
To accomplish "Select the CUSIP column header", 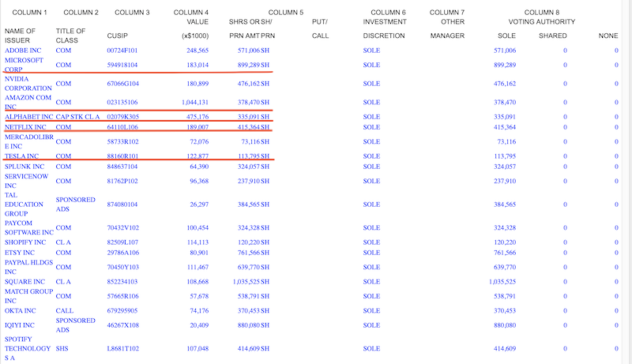I will pos(117,36).
